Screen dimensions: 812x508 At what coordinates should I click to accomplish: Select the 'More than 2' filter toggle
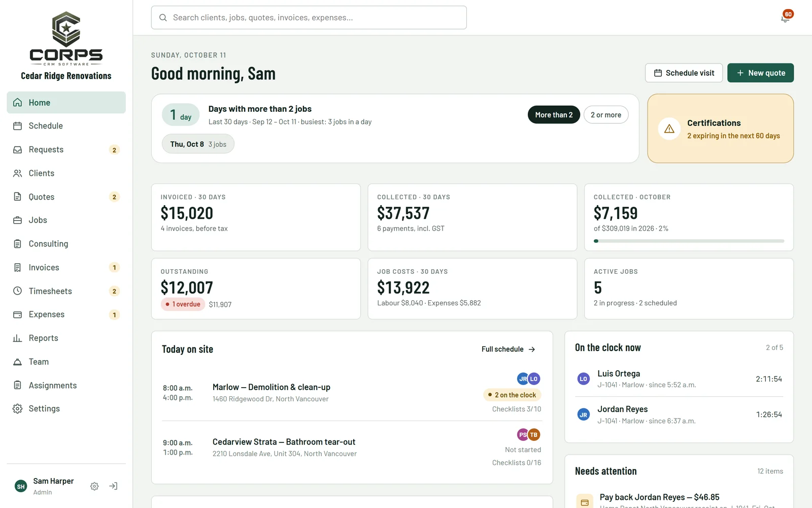(x=554, y=115)
